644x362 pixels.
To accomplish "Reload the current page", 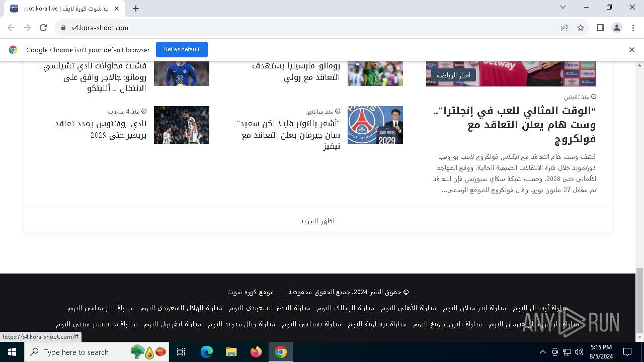I will tap(43, 28).
